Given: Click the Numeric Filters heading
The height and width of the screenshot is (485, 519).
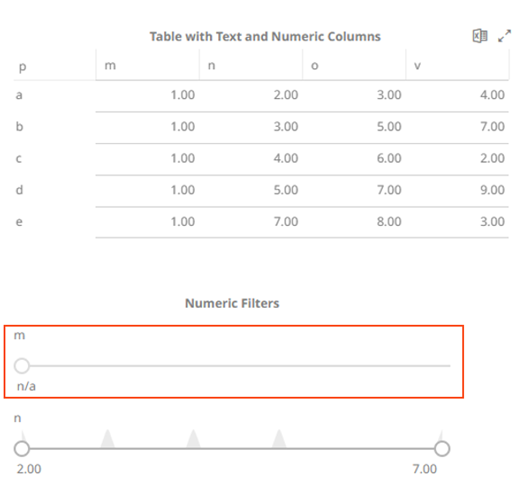Looking at the screenshot, I should (x=232, y=303).
